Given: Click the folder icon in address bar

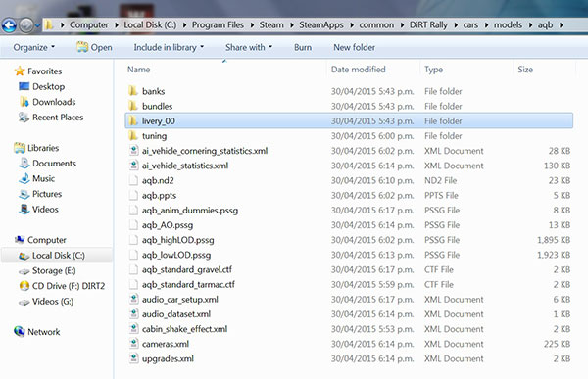Looking at the screenshot, I should point(49,25).
